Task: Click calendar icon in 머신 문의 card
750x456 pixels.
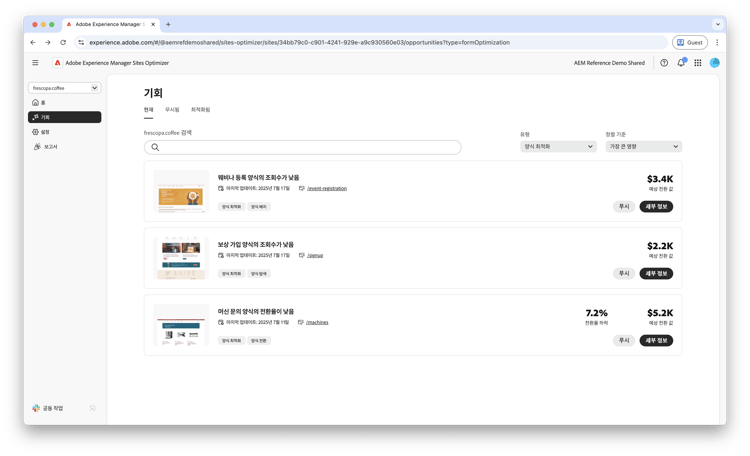Action: [221, 323]
